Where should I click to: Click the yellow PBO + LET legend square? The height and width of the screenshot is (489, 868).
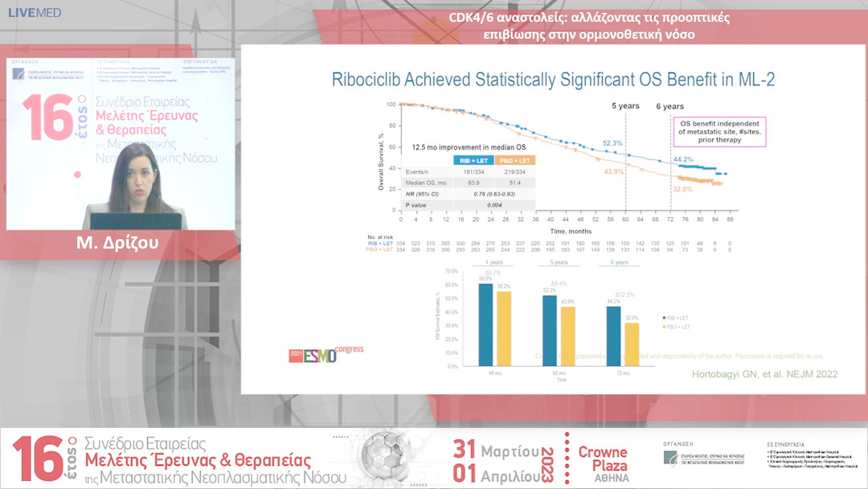click(x=661, y=327)
